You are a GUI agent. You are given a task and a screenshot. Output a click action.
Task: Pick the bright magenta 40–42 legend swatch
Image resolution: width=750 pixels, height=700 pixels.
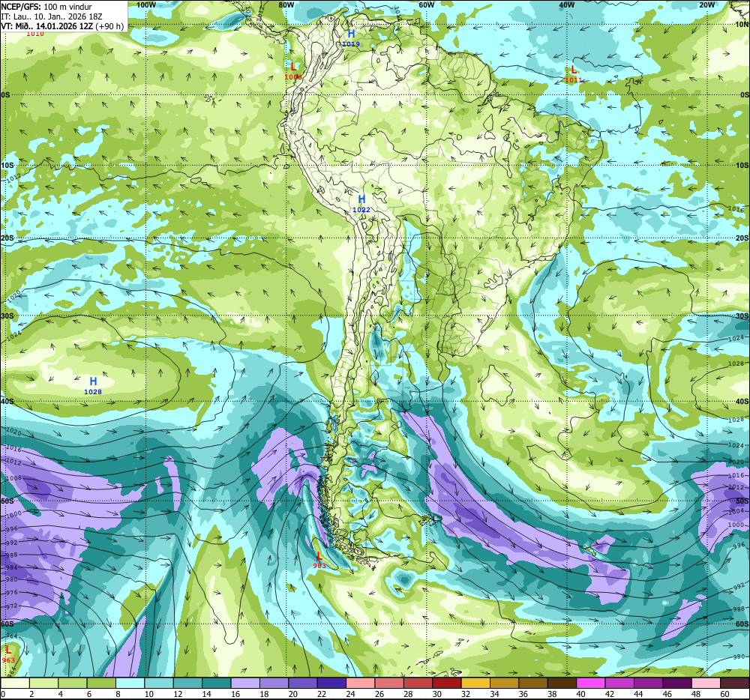point(591,683)
